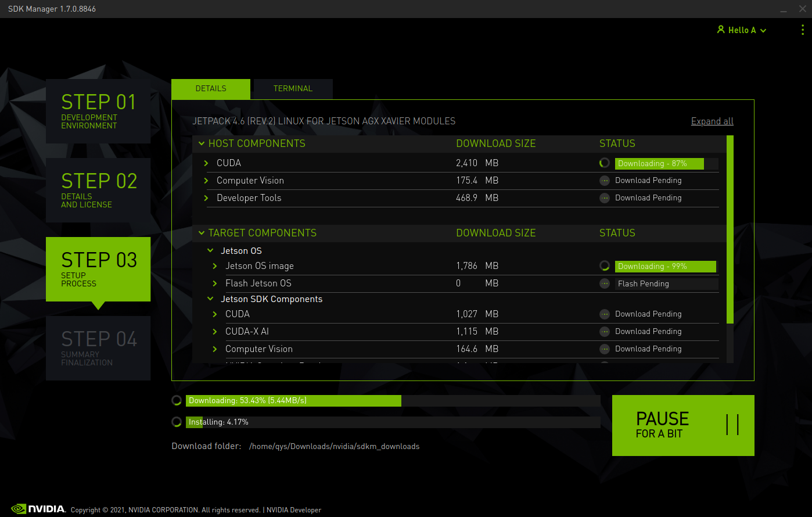Expand the host CUDA row
Viewport: 812px width, 517px height.
206,163
